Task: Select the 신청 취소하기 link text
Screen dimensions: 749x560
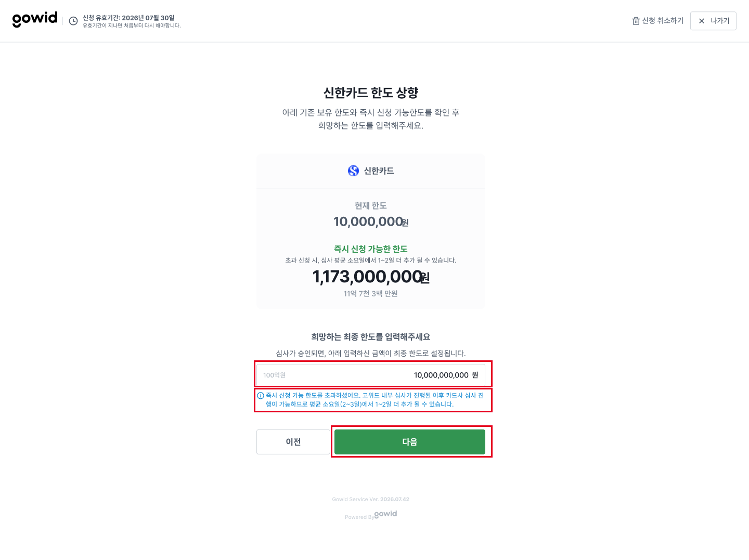Action: coord(663,21)
